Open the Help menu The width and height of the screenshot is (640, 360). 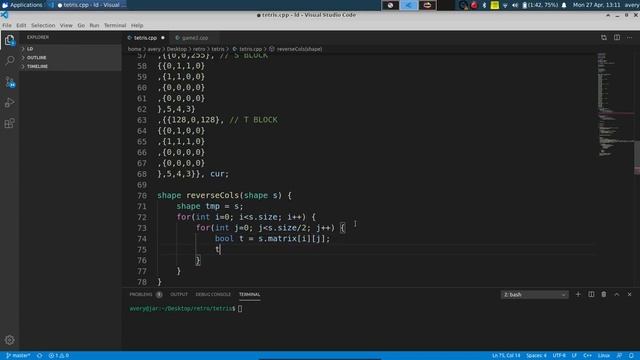(137, 25)
